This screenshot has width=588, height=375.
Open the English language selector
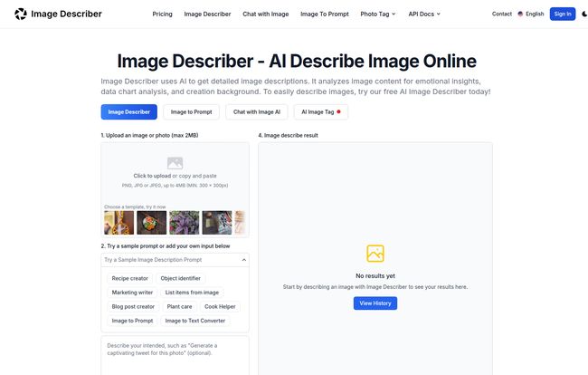(531, 14)
